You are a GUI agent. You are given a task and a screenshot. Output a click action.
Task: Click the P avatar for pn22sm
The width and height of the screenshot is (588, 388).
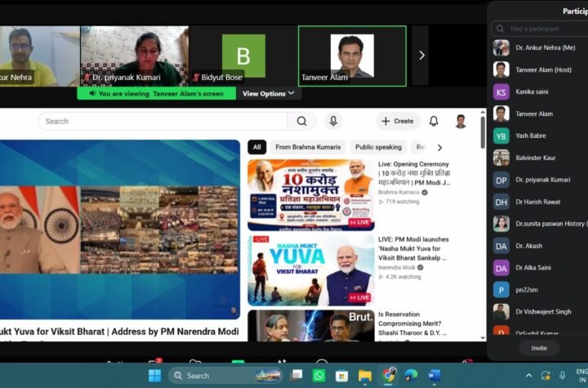point(501,290)
